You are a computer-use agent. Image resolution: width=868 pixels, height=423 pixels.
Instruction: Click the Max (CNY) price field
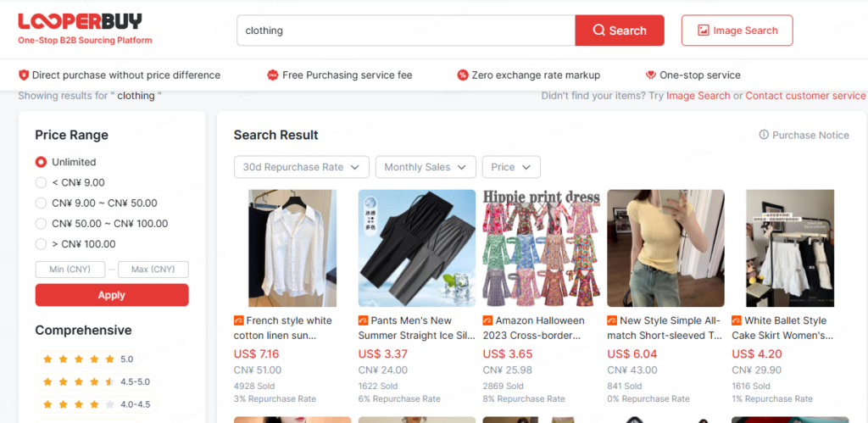point(153,270)
